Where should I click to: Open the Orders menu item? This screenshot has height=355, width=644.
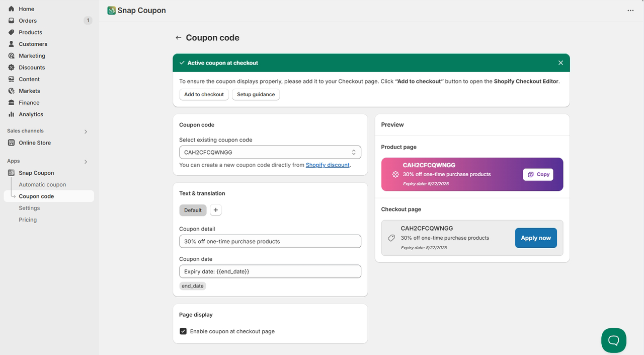pos(28,21)
